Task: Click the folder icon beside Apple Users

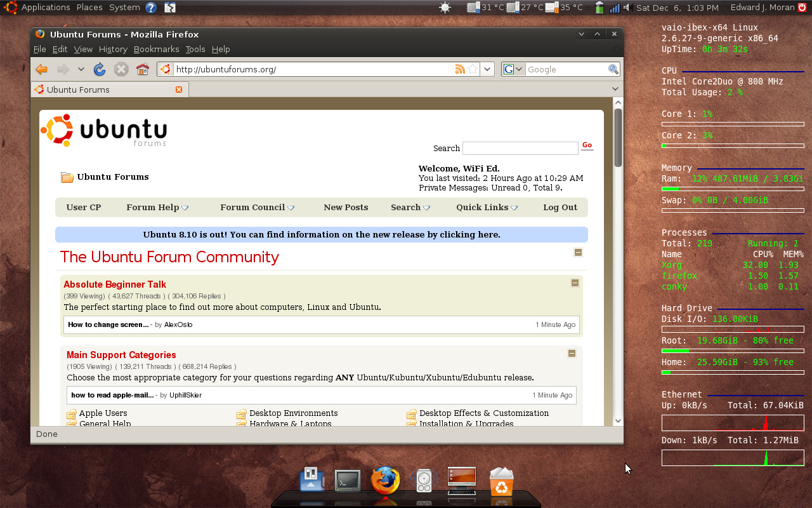Action: pyautogui.click(x=72, y=414)
